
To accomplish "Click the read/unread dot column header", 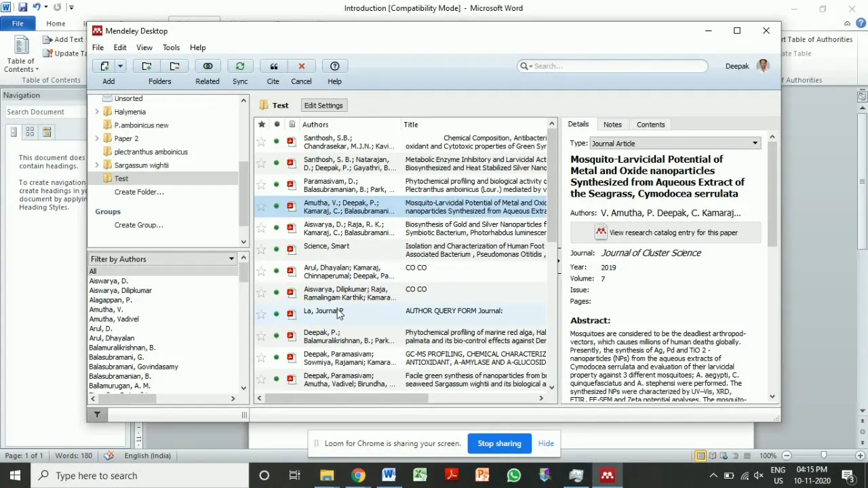I will click(x=277, y=125).
